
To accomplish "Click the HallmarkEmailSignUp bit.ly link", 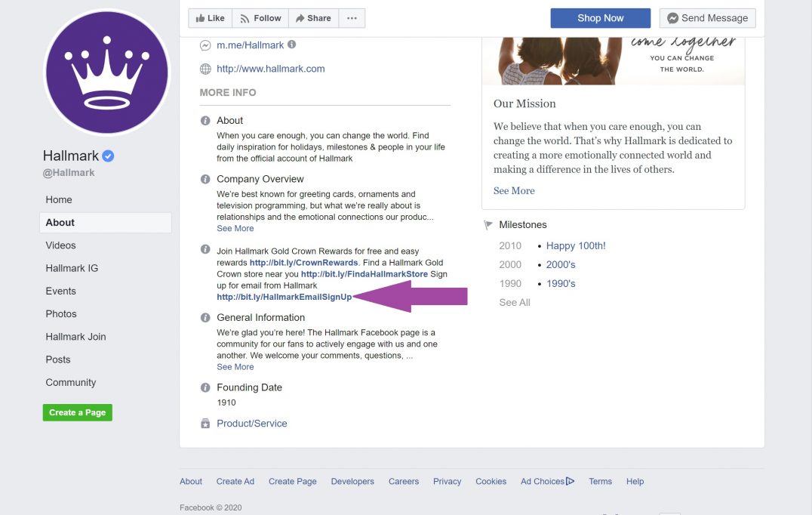I will pos(284,297).
